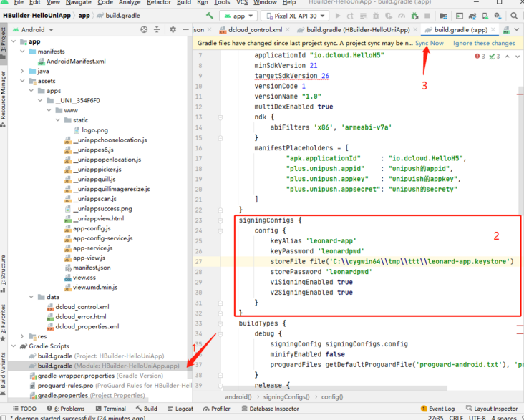
Task: Collapse the data folder
Action: click(31, 297)
